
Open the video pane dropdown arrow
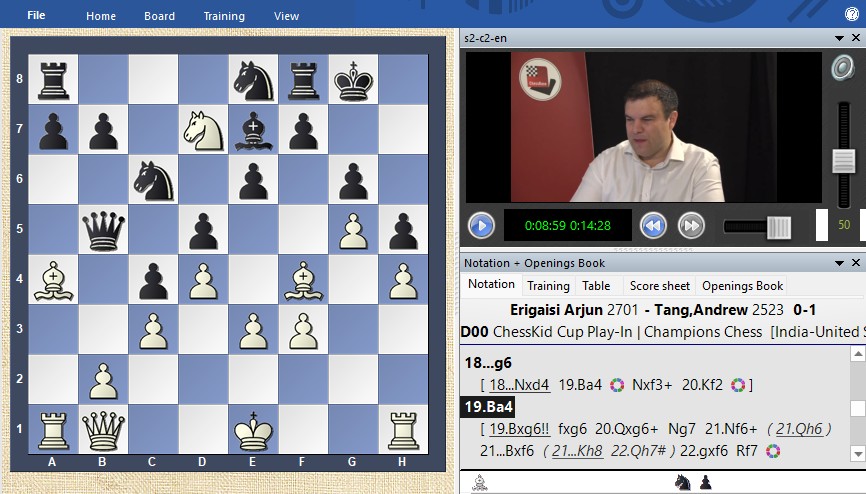840,37
